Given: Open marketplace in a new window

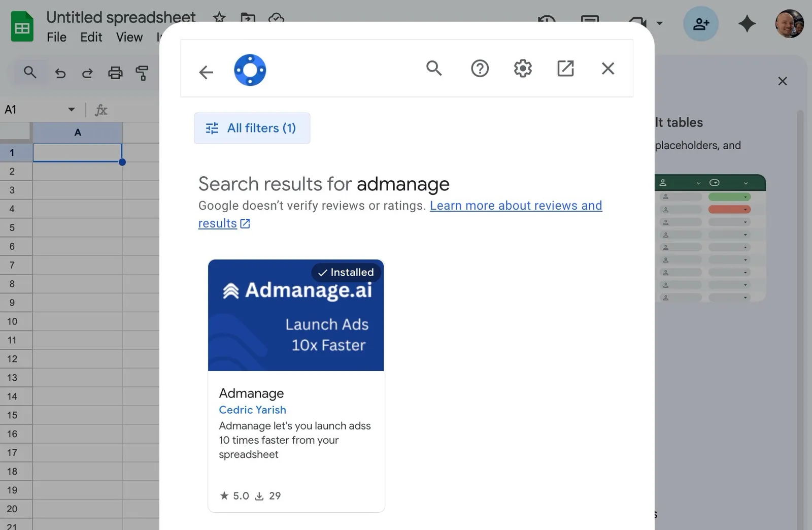Looking at the screenshot, I should tap(565, 68).
